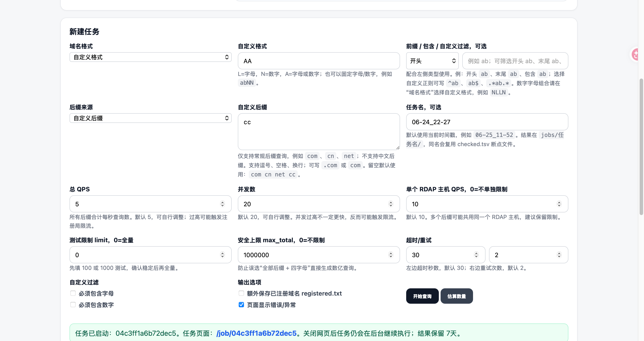The image size is (644, 341).
Task: Click the .*ab.* regex example text
Action: pyautogui.click(x=499, y=83)
